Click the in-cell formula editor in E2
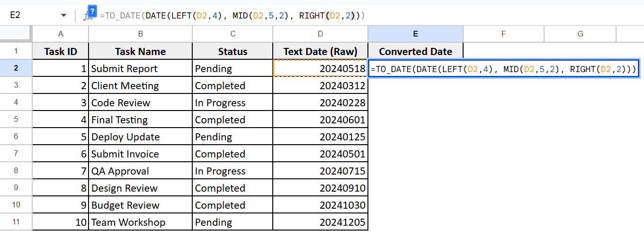Screen dimensions: 644x231 (x=504, y=69)
